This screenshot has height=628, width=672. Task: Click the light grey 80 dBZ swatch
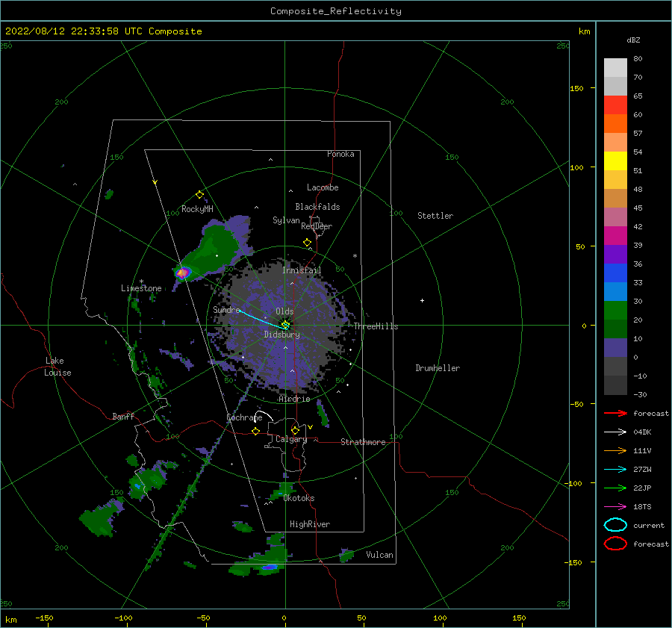tap(615, 68)
